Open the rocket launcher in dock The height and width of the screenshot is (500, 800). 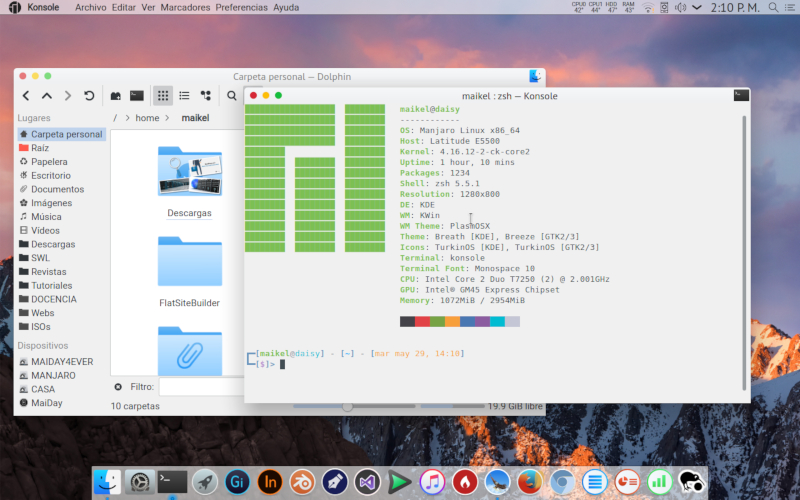pyautogui.click(x=205, y=482)
